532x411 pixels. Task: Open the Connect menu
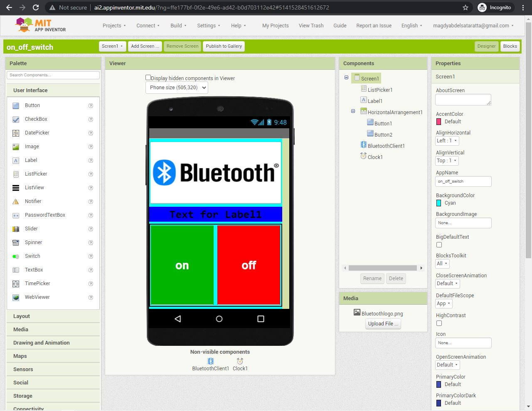point(148,26)
